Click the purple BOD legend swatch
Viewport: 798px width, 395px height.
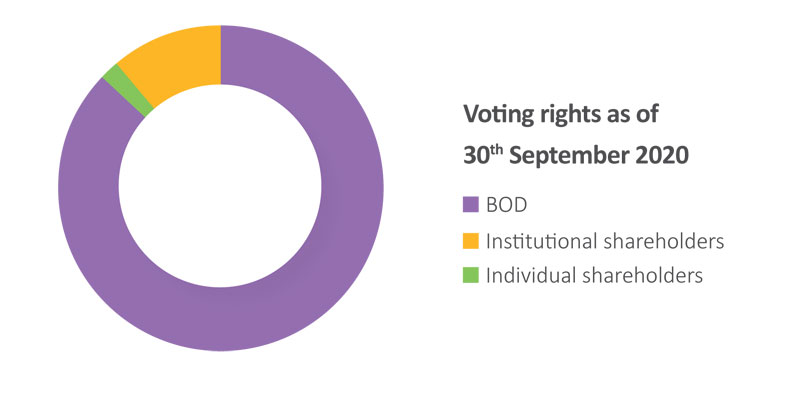coord(471,205)
